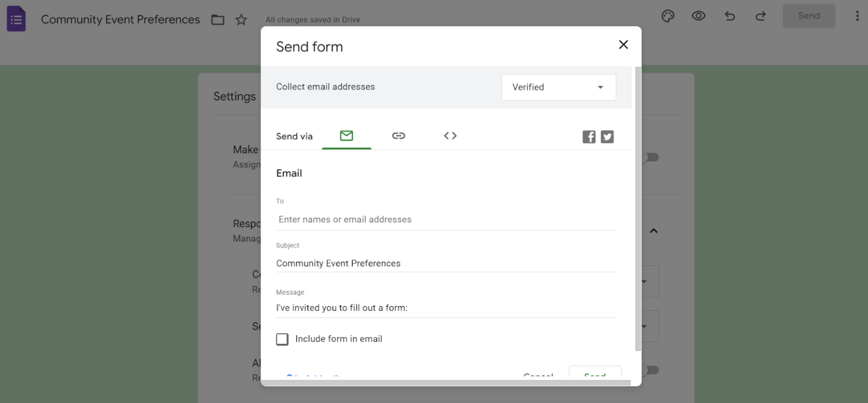Click the Preview eye icon
Viewport: 868px width, 403px height.
[x=698, y=16]
